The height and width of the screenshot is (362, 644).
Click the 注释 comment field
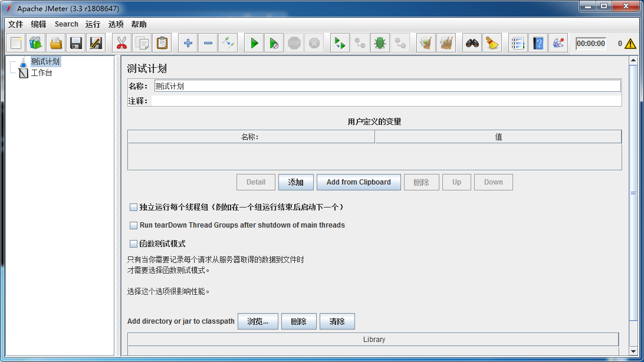[386, 101]
